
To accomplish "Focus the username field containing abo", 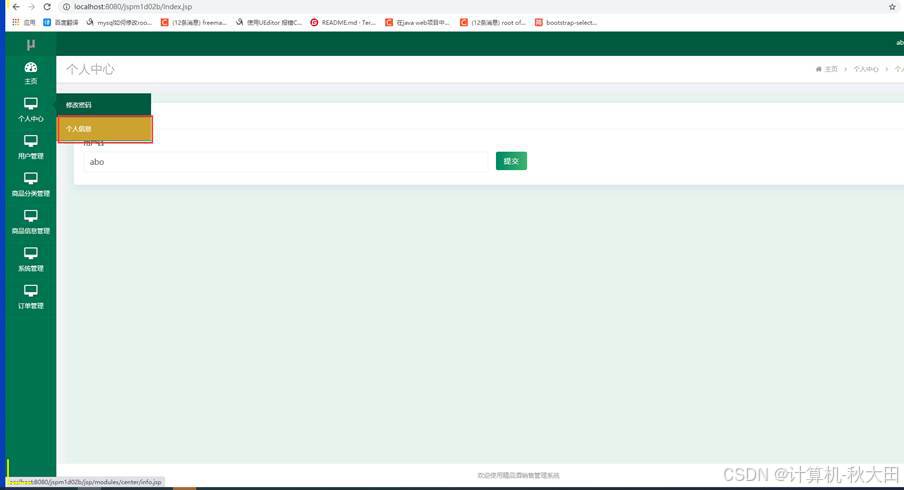I will pyautogui.click(x=287, y=162).
